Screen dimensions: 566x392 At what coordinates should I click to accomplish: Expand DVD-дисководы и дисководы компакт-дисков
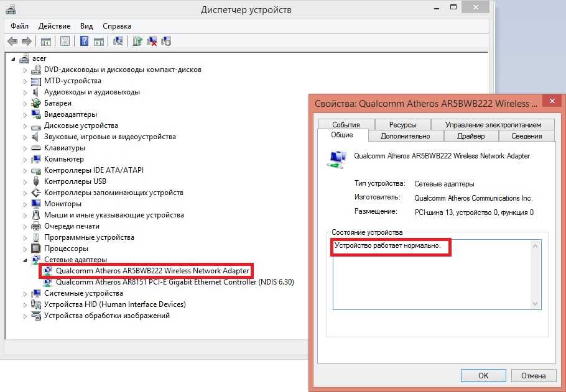click(x=25, y=70)
